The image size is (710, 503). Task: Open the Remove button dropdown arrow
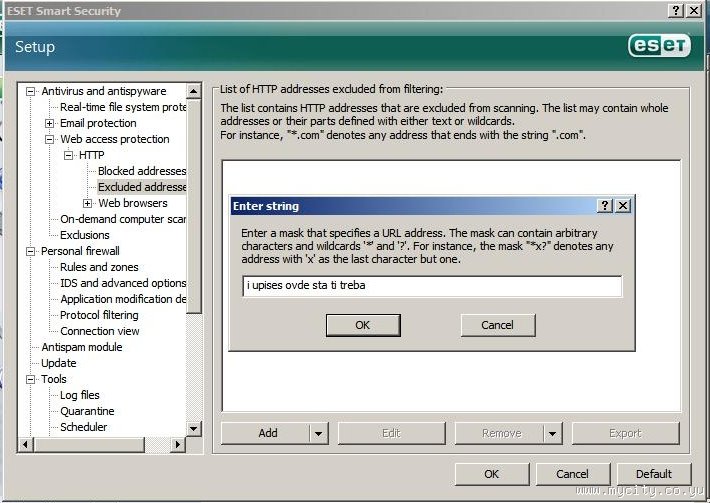tap(552, 433)
